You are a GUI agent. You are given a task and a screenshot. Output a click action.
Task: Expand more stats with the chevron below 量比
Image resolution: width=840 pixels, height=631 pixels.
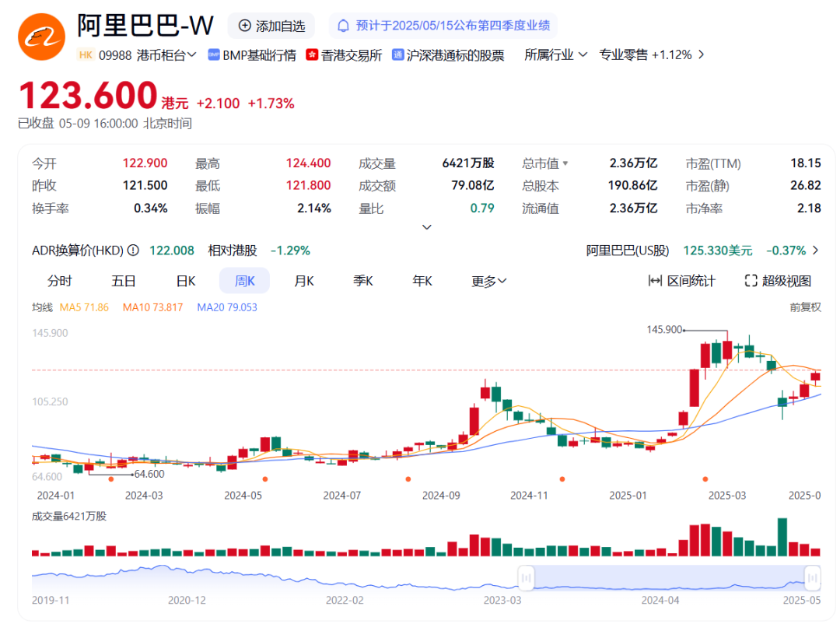(x=427, y=227)
